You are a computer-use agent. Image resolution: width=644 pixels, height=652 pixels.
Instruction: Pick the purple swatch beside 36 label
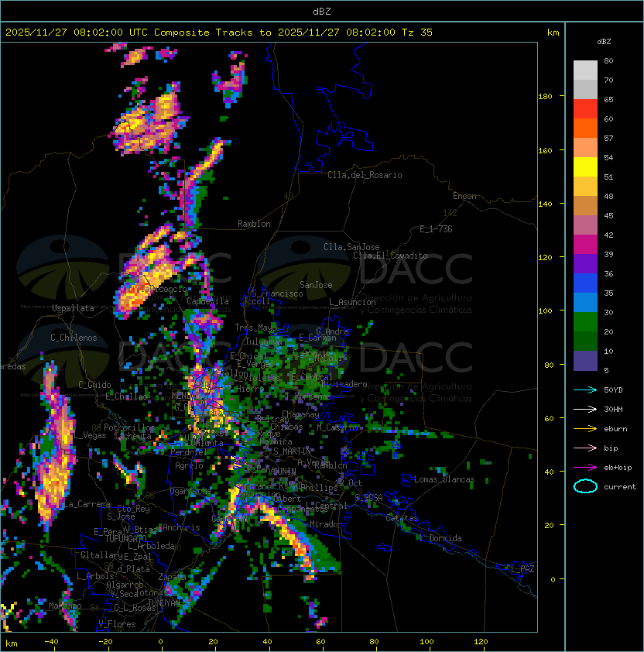pyautogui.click(x=585, y=263)
